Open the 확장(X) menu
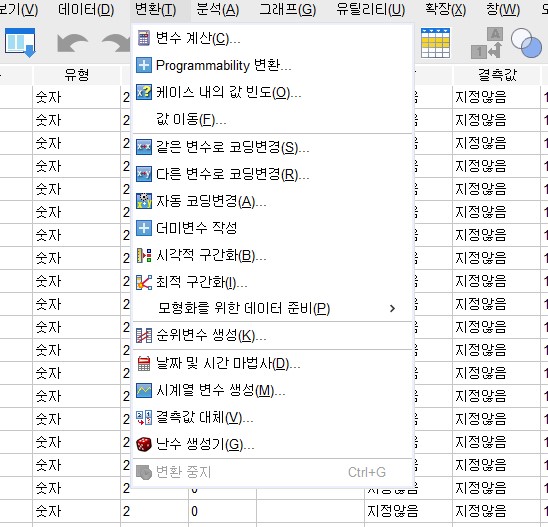The height and width of the screenshot is (527, 548). [x=445, y=9]
